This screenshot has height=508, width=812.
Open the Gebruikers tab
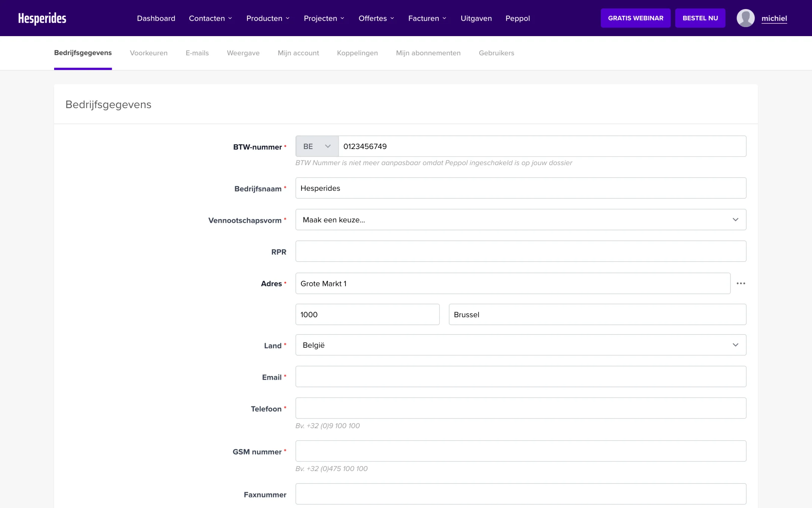(497, 53)
